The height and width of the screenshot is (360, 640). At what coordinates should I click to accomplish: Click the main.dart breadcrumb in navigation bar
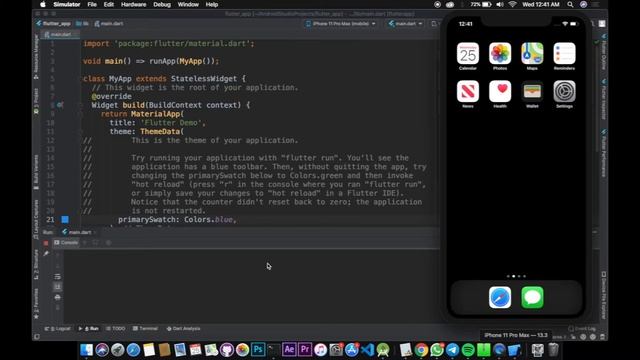109,24
